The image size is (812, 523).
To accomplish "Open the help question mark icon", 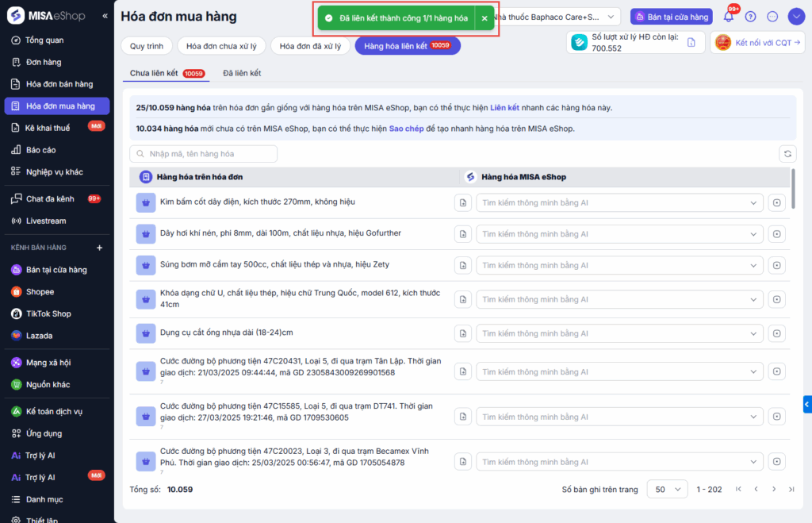I will tap(750, 17).
